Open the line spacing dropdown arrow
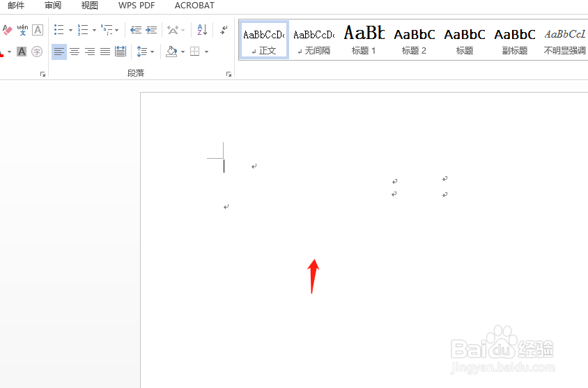Viewport: 588px width, 388px height. pyautogui.click(x=153, y=52)
